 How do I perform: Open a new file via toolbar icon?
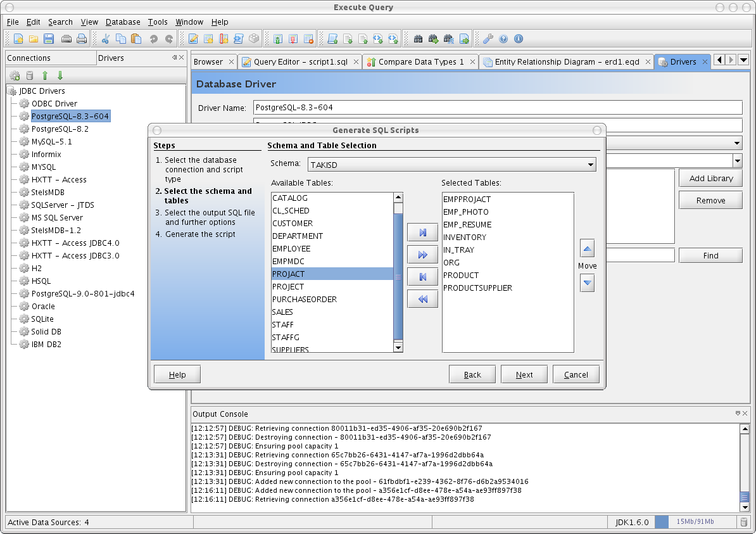(18, 39)
